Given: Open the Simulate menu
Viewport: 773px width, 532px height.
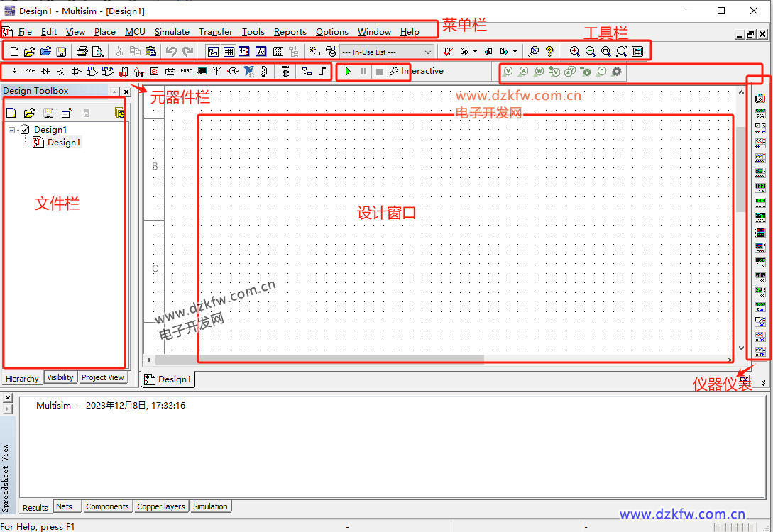Looking at the screenshot, I should point(172,32).
